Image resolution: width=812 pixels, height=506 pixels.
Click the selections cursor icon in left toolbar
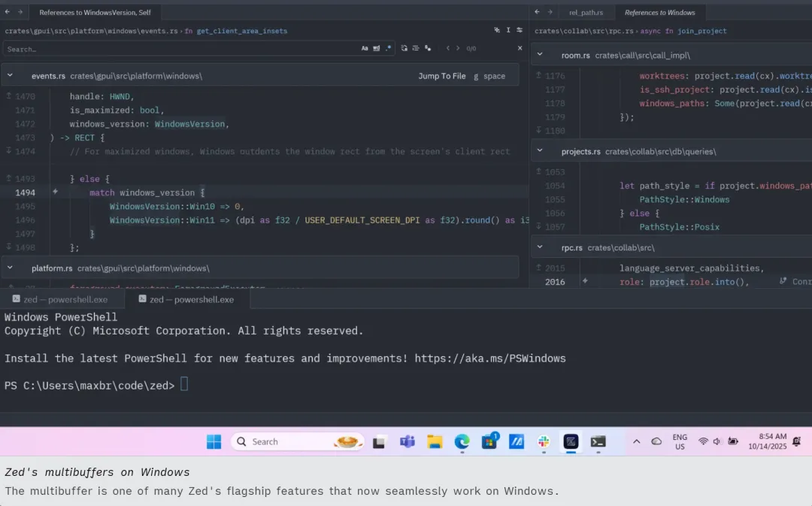tap(508, 31)
